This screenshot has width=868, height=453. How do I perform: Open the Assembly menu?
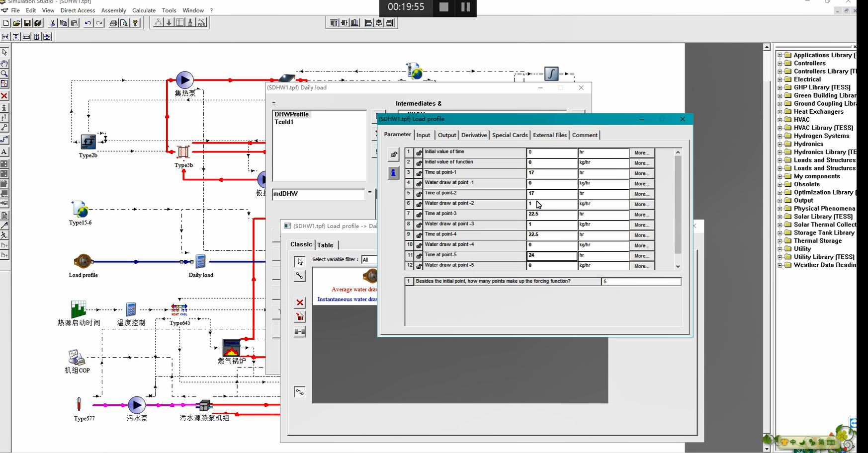(114, 10)
